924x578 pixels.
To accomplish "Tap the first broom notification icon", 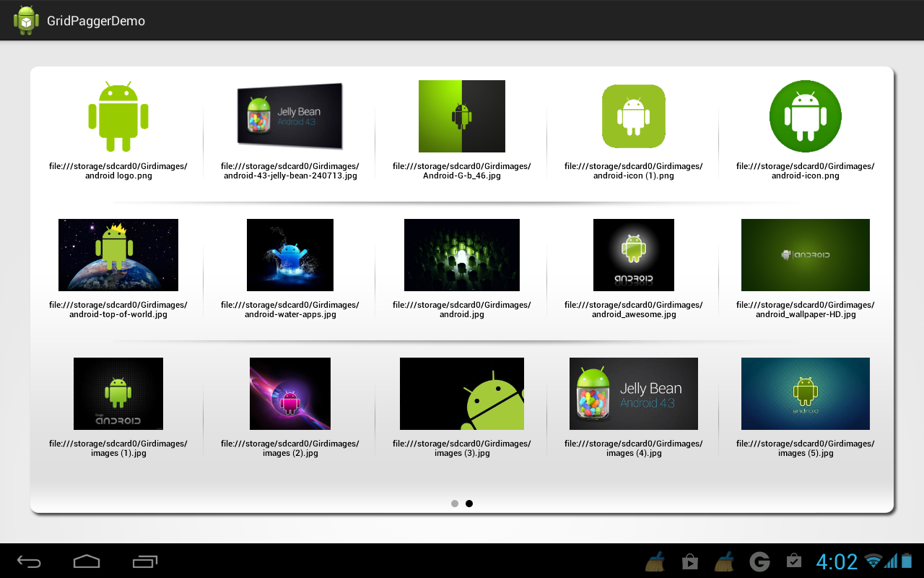I will pos(655,561).
